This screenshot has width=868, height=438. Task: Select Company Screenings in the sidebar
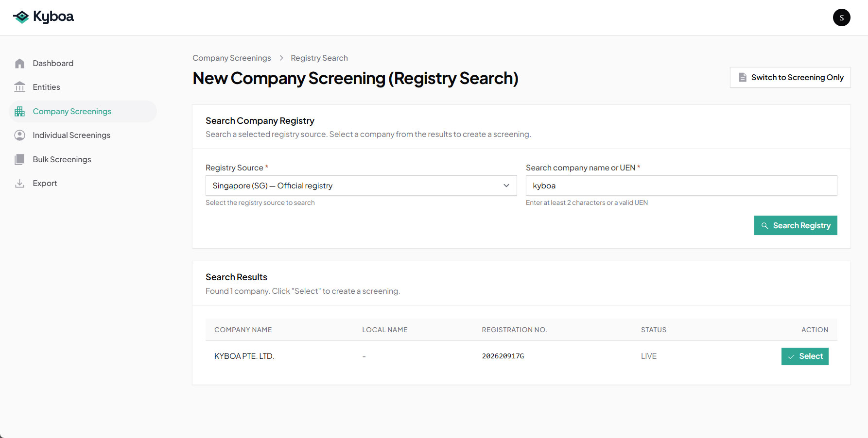[x=83, y=111]
